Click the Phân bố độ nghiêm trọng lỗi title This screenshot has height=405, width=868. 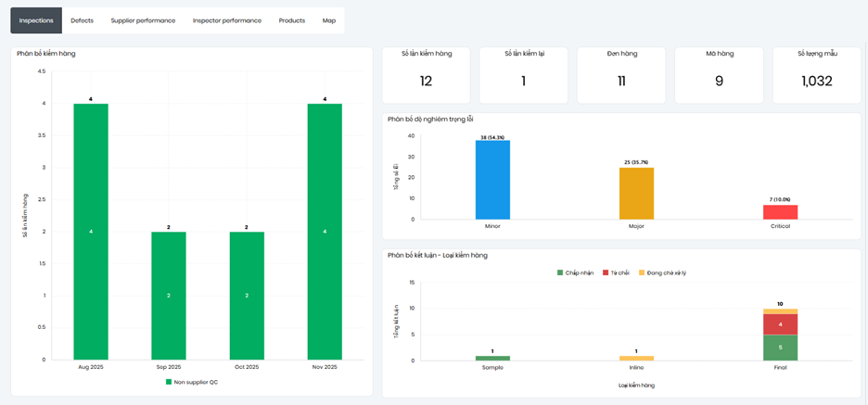pyautogui.click(x=430, y=120)
